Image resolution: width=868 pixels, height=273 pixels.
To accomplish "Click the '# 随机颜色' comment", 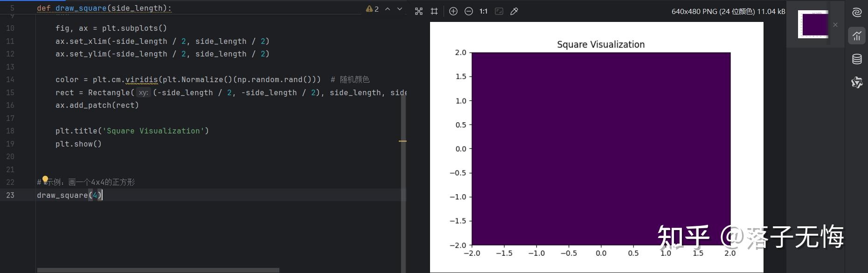I will pos(350,80).
